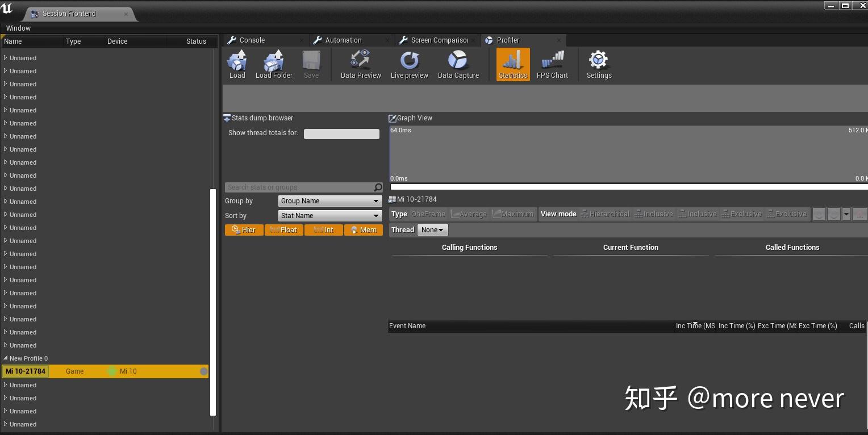Image resolution: width=868 pixels, height=435 pixels.
Task: Open the Window menu
Action: (18, 28)
